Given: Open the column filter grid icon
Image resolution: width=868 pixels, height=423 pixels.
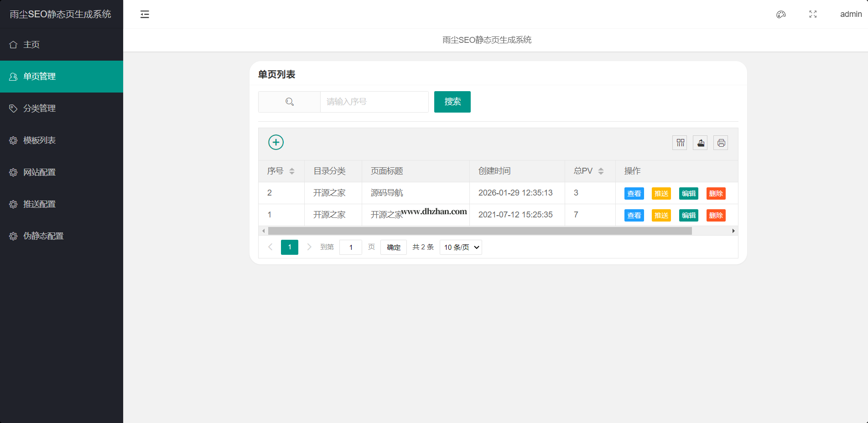Looking at the screenshot, I should click(x=680, y=143).
